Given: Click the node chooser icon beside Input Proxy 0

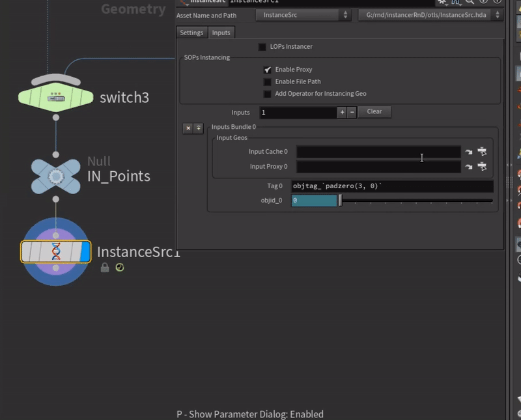Looking at the screenshot, I should (482, 167).
